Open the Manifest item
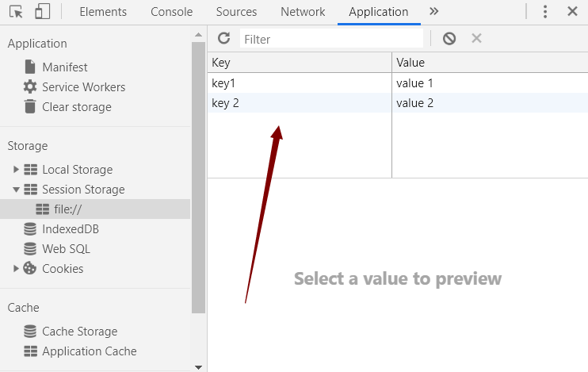This screenshot has width=588, height=372. click(x=64, y=67)
